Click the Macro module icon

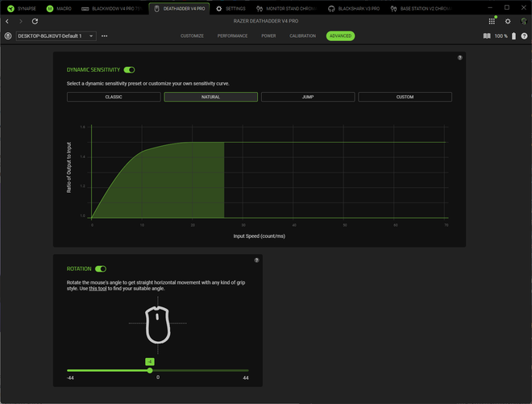[50, 9]
